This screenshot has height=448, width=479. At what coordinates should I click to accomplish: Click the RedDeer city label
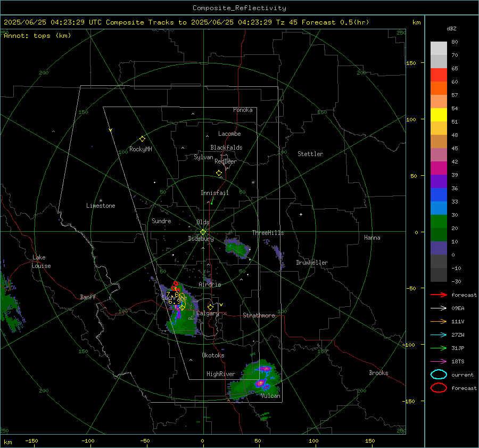[226, 161]
